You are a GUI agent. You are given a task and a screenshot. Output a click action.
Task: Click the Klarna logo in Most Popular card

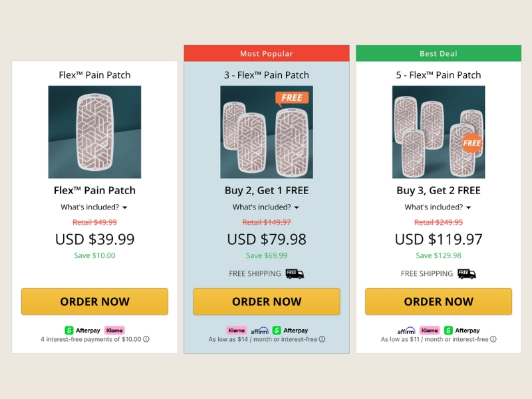pos(236,330)
